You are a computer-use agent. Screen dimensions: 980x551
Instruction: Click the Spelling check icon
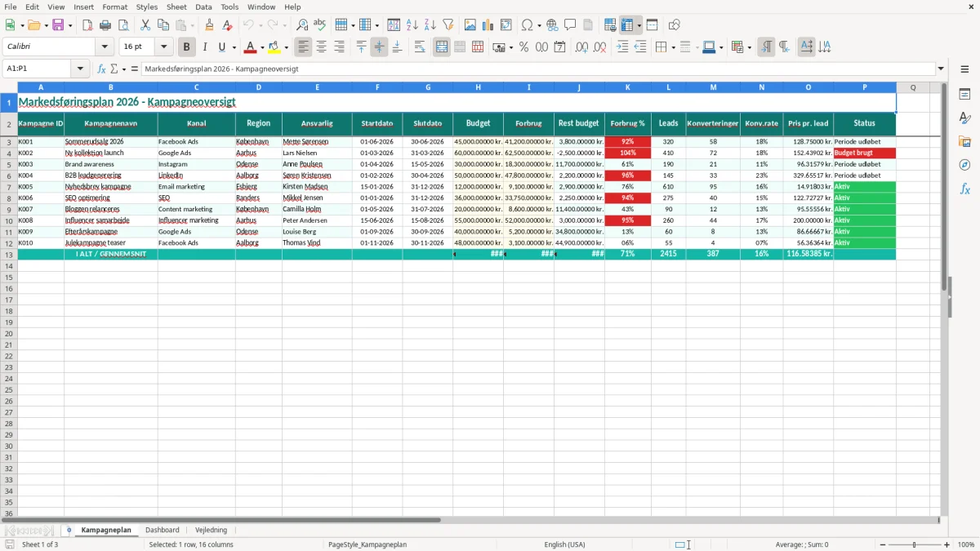pyautogui.click(x=320, y=25)
